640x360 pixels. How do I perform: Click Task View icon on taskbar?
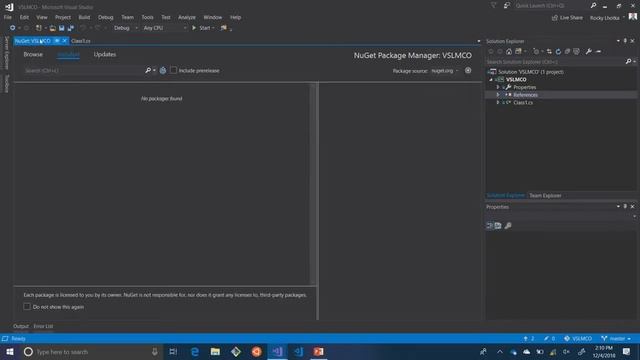(173, 351)
